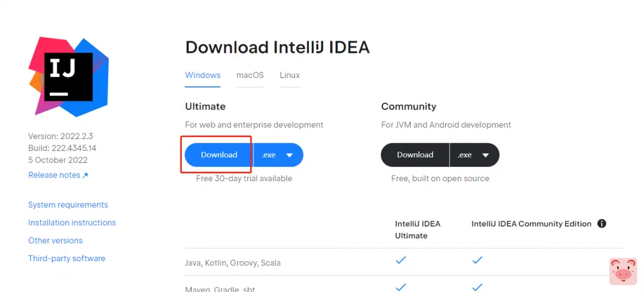Click Ultimate checkmark for Maven, Gradle row
The image size is (644, 292).
coord(401,287)
